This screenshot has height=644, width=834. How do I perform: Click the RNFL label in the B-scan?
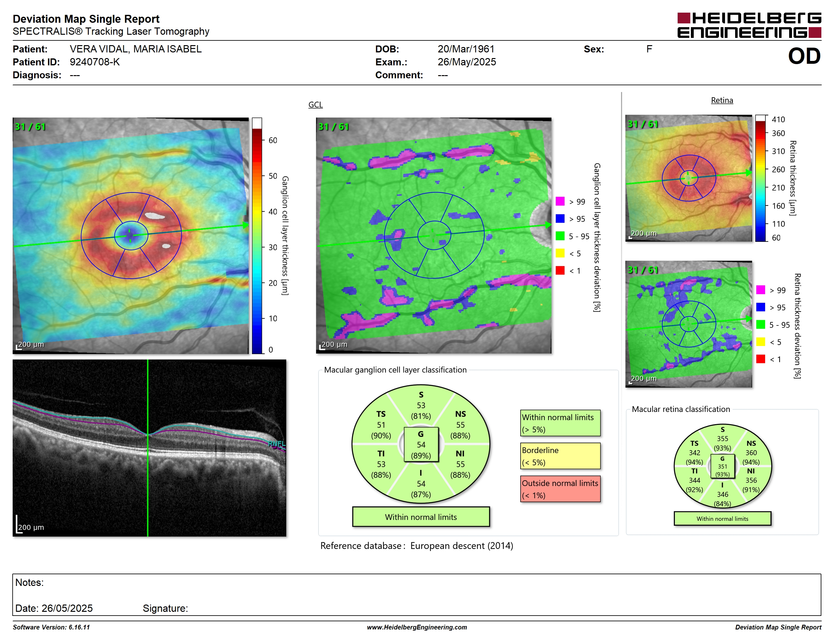point(276,444)
